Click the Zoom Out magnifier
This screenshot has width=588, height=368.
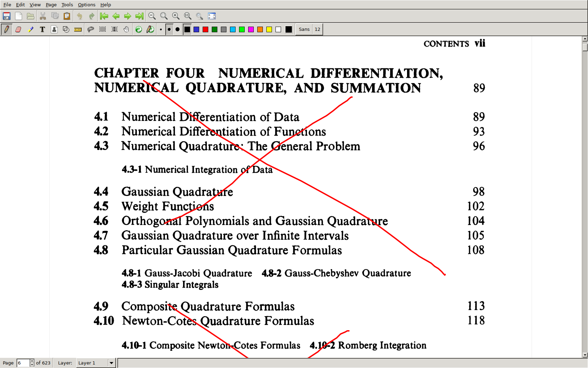pos(152,16)
